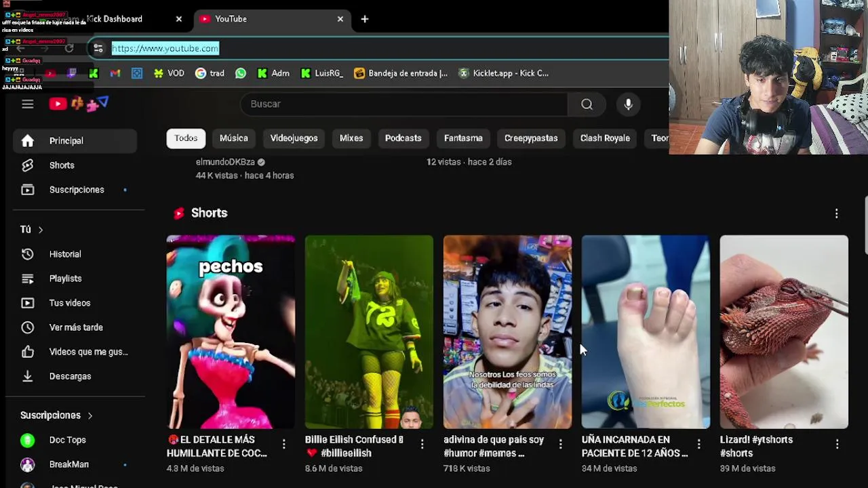Select the Creepypastas filter chip
The height and width of the screenshot is (488, 868).
click(x=531, y=138)
